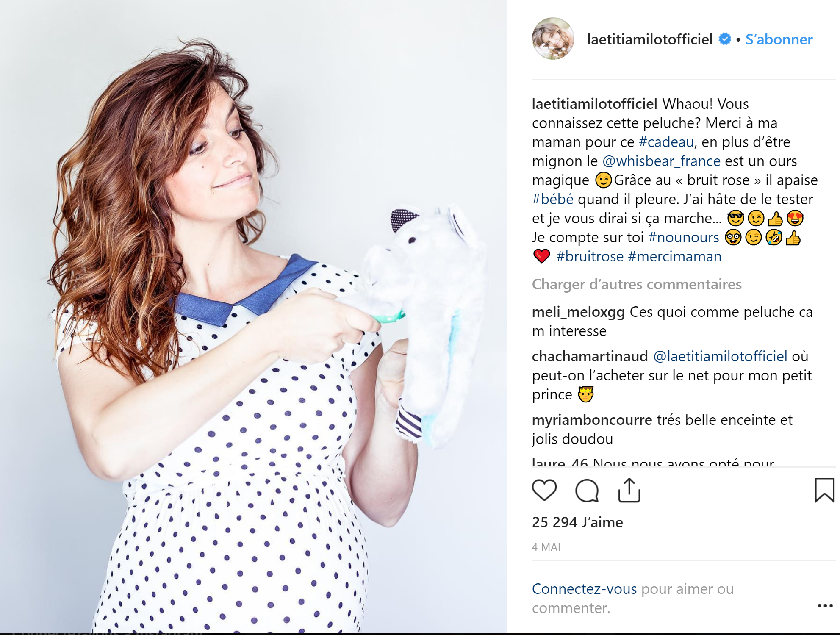The image size is (840, 635).
Task: Open the #cadeau hashtag
Action: pyautogui.click(x=666, y=142)
